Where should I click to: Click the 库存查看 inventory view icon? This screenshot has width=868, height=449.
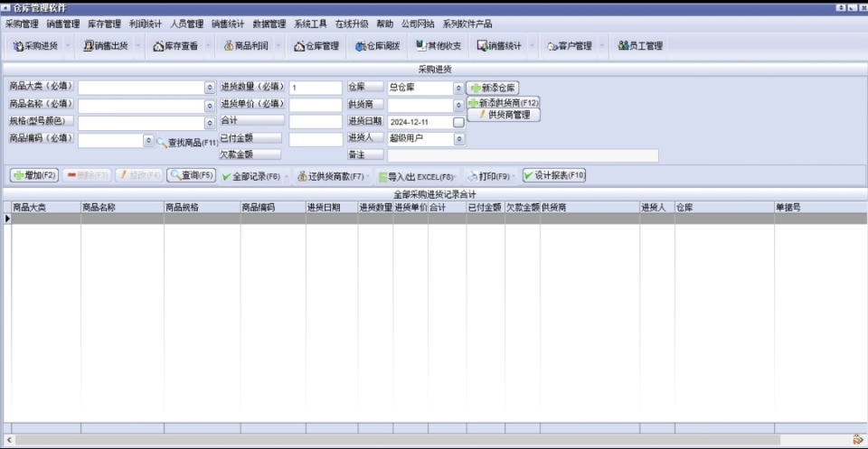click(175, 46)
